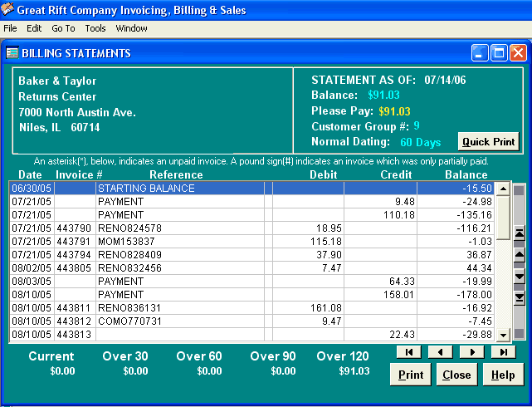Click the 110.18 credit cell

(x=380, y=215)
